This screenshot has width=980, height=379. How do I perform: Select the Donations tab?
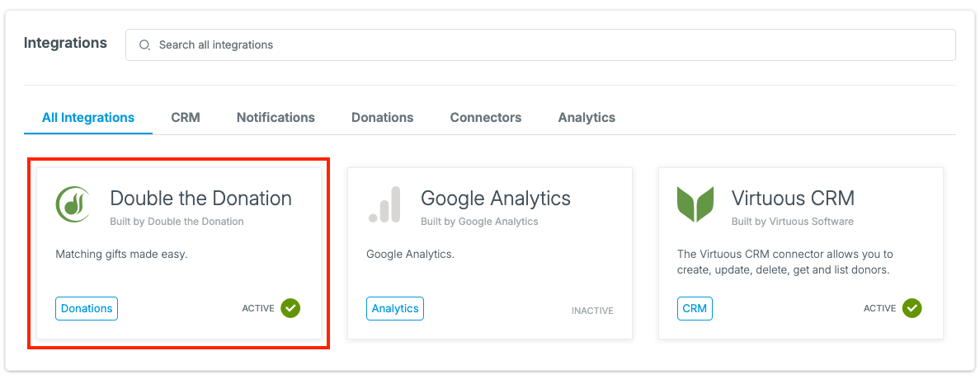[383, 117]
